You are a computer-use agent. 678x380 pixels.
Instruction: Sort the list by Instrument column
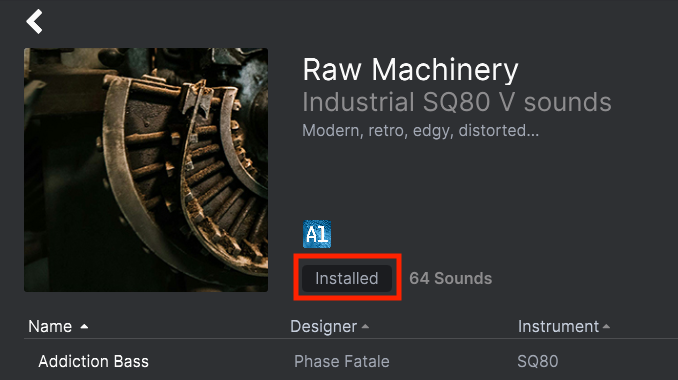click(x=558, y=326)
